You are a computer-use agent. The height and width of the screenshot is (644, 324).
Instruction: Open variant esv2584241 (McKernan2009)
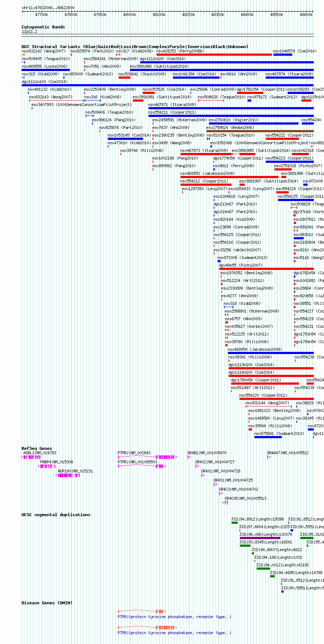(x=111, y=59)
